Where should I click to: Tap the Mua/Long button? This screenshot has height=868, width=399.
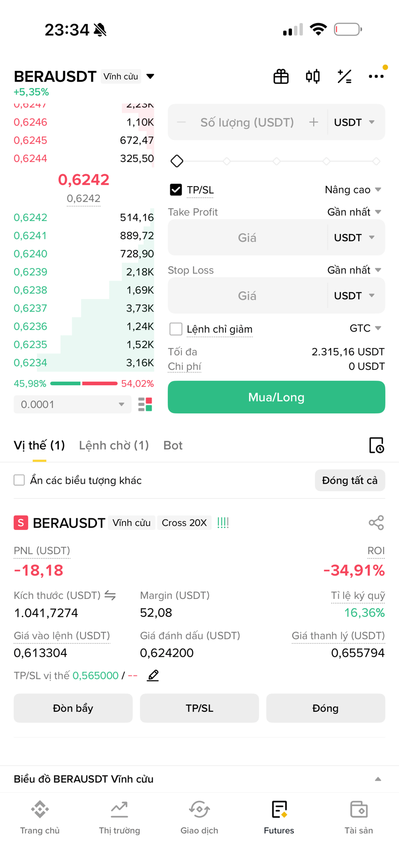(277, 397)
